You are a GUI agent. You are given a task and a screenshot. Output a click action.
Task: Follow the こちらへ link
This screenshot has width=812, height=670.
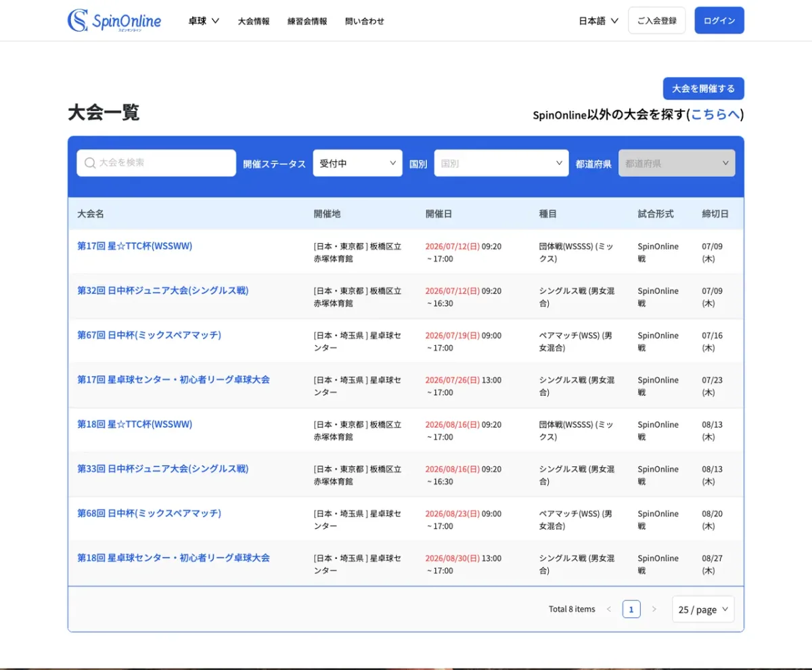coord(715,114)
